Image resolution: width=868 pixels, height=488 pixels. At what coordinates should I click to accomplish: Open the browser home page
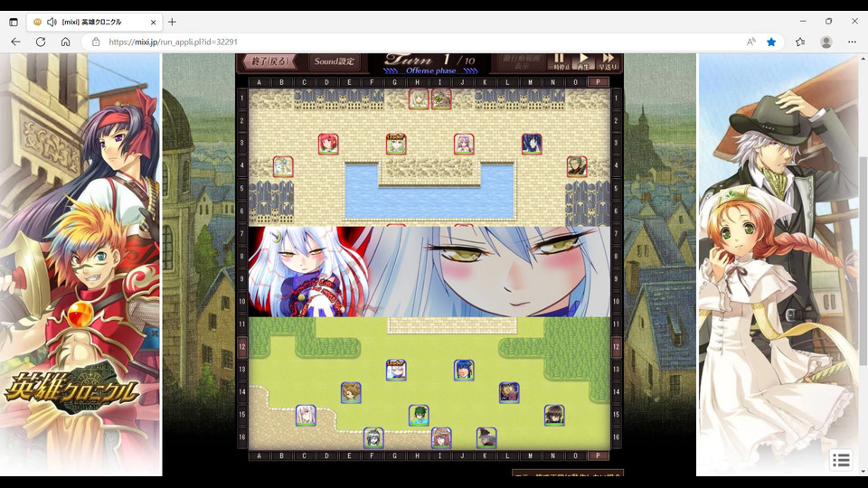[65, 42]
